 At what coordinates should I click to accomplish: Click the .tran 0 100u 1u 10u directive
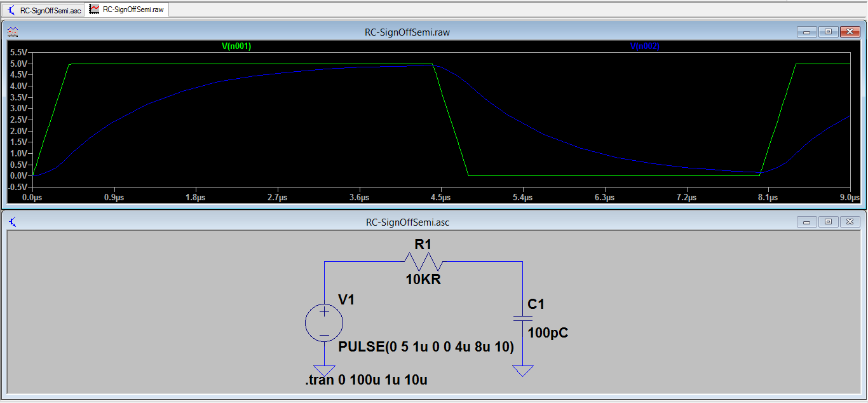(367, 380)
